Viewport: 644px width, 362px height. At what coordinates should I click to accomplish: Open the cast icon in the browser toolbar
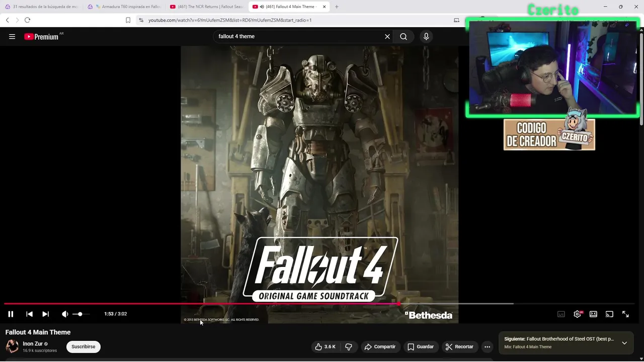[456, 20]
